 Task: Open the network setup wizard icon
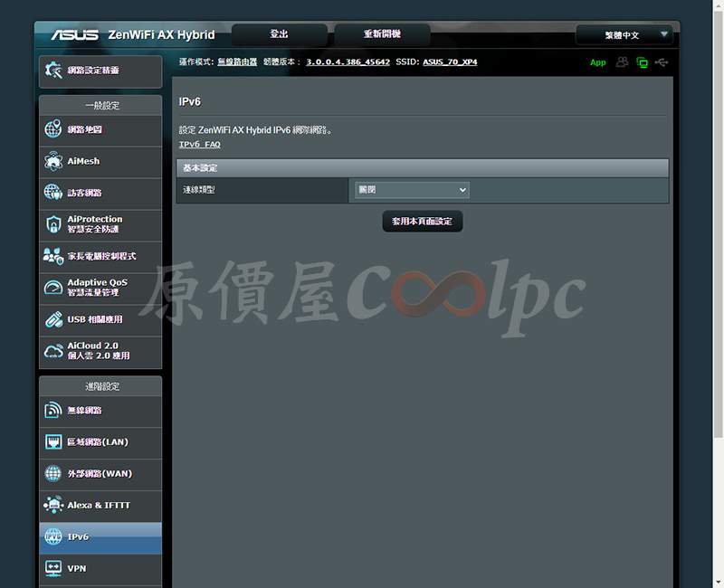pos(53,71)
